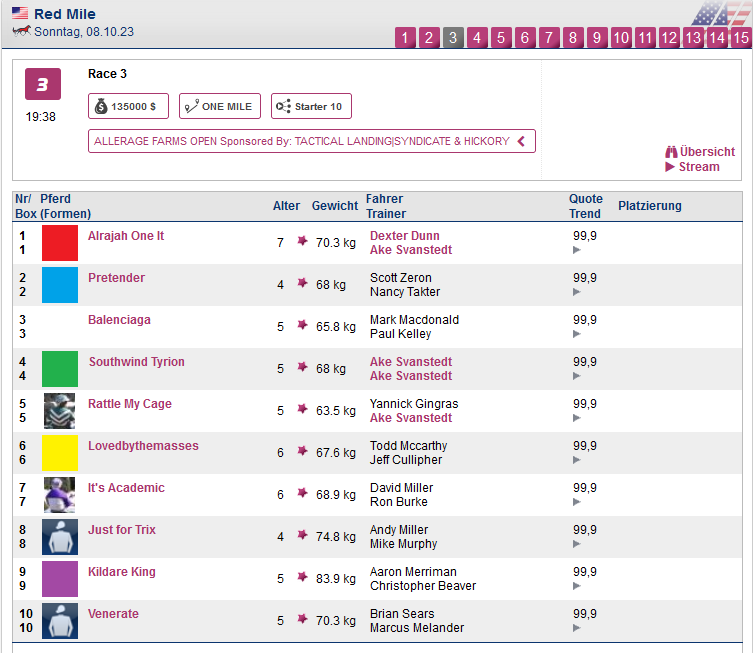This screenshot has width=753, height=653.
Task: Go to race 11 tab
Action: point(645,37)
